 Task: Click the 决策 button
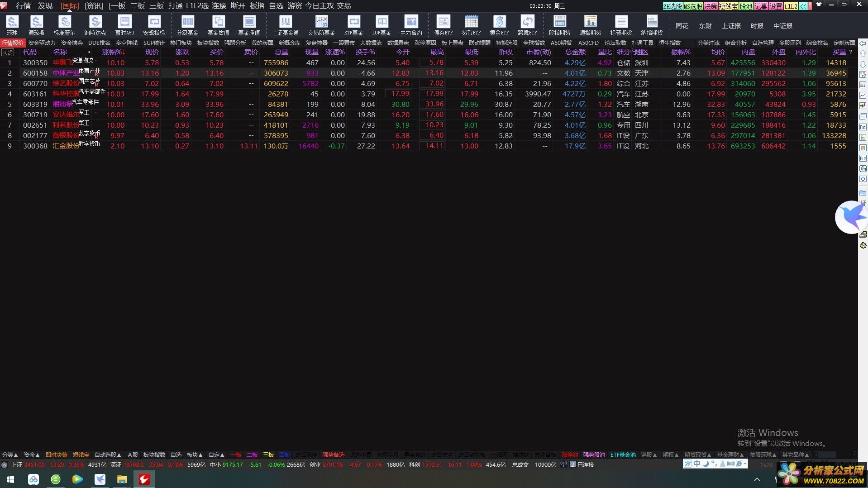point(711,6)
